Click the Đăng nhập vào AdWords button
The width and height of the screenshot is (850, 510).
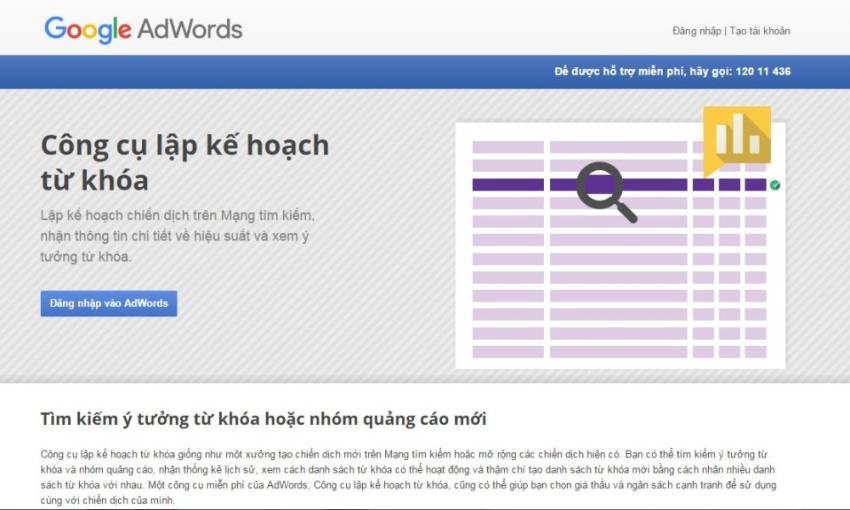[109, 304]
